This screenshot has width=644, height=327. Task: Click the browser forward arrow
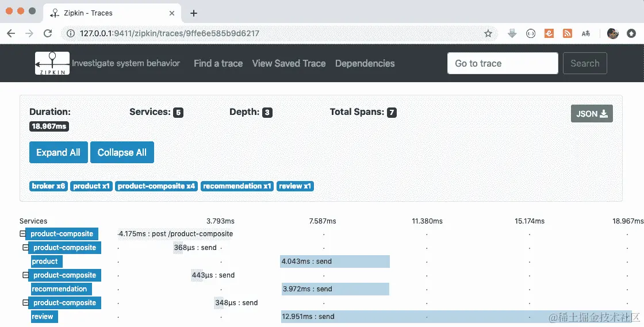click(29, 34)
